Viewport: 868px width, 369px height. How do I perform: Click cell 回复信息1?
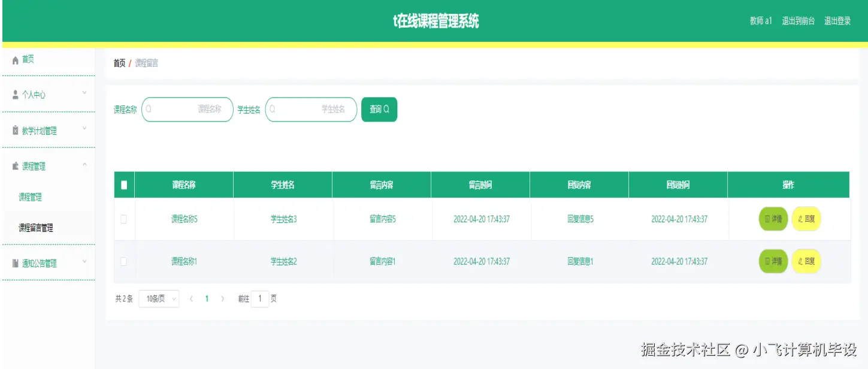pyautogui.click(x=580, y=261)
